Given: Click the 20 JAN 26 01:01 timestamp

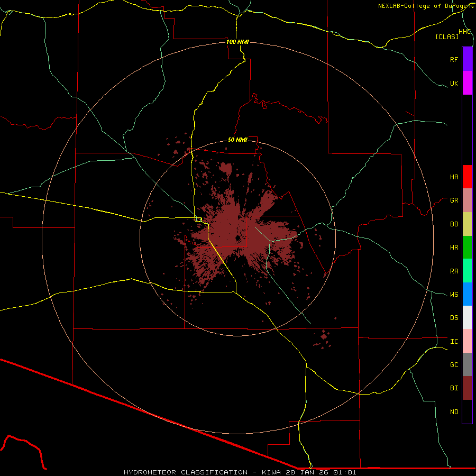Looking at the screenshot, I should pyautogui.click(x=321, y=472).
